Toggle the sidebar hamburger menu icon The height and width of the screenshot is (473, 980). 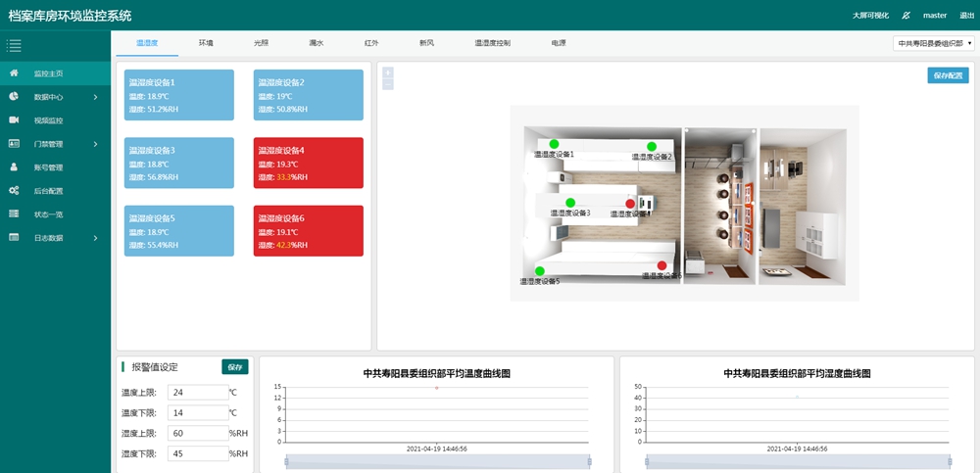(x=15, y=45)
